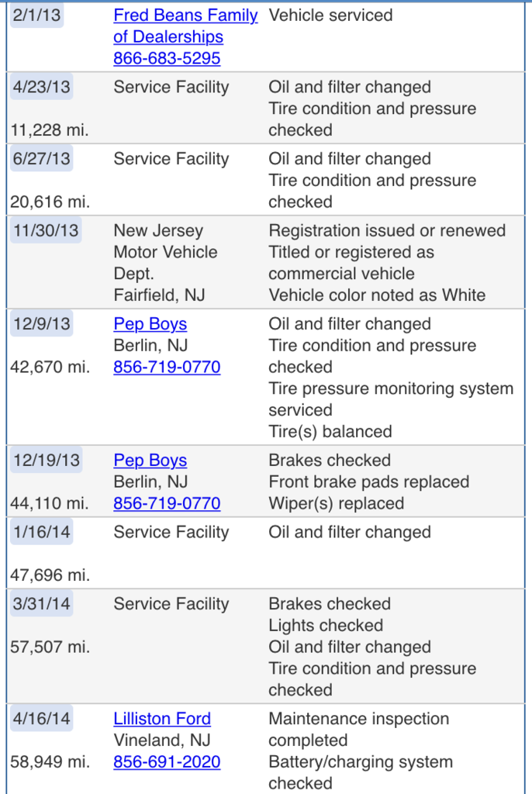This screenshot has height=794, width=532.
Task: Click the New Jersey Motor Vehicle Dept. source
Action: [x=165, y=252]
